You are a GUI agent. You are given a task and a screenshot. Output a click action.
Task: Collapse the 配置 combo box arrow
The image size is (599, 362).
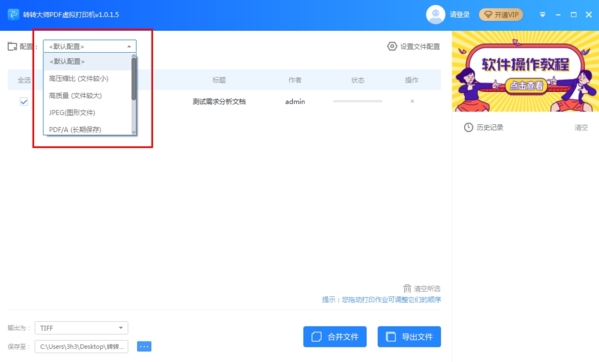tap(129, 47)
